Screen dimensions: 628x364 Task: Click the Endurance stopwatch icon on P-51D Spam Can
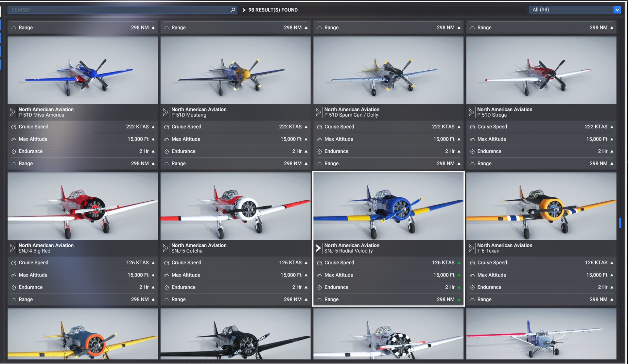pos(320,151)
